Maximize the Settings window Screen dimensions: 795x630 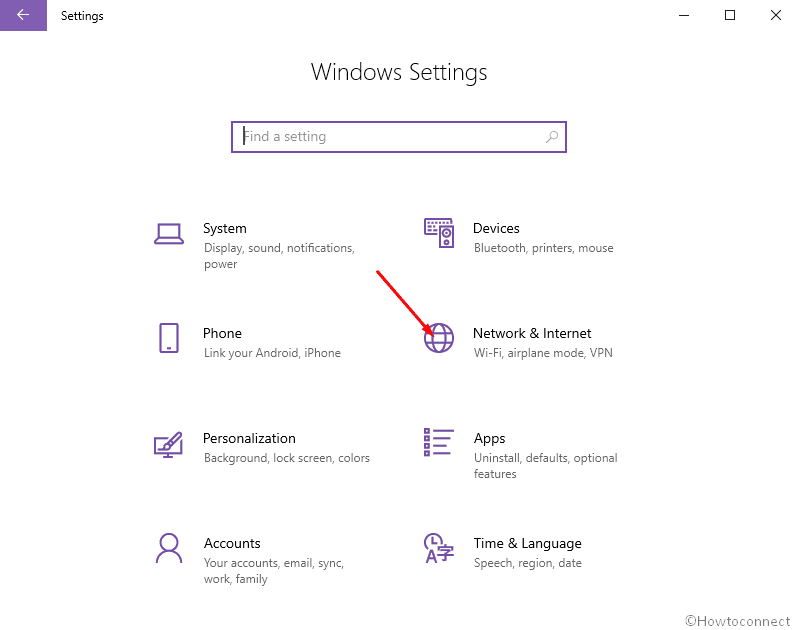pos(730,15)
